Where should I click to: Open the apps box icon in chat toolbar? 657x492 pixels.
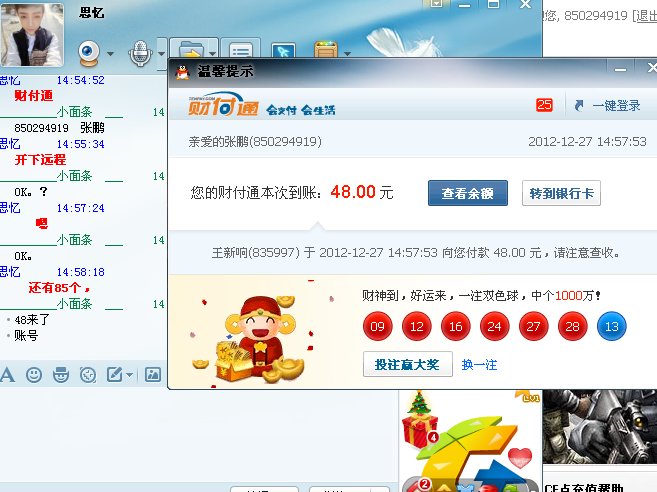tap(326, 50)
